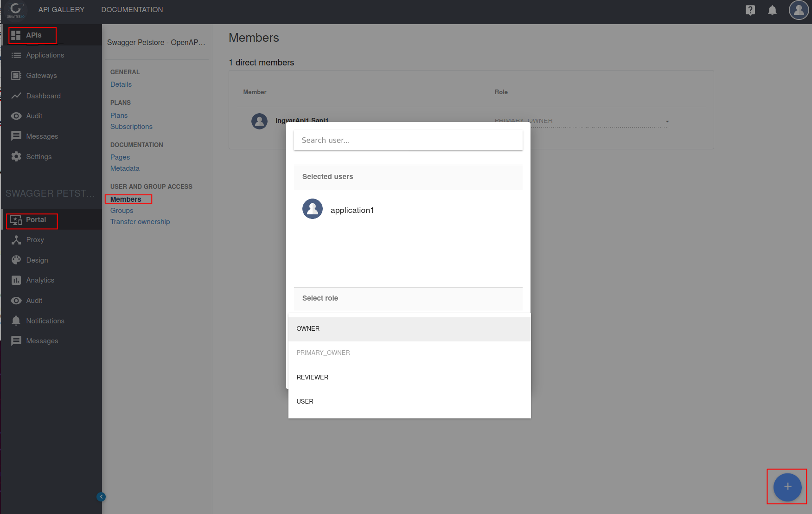
Task: Open Transfer ownership link
Action: [x=140, y=222]
